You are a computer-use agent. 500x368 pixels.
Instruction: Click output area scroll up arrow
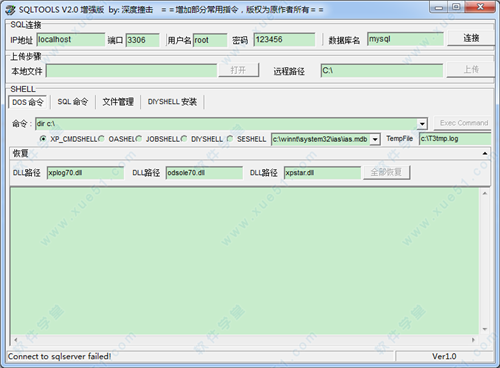click(x=485, y=193)
